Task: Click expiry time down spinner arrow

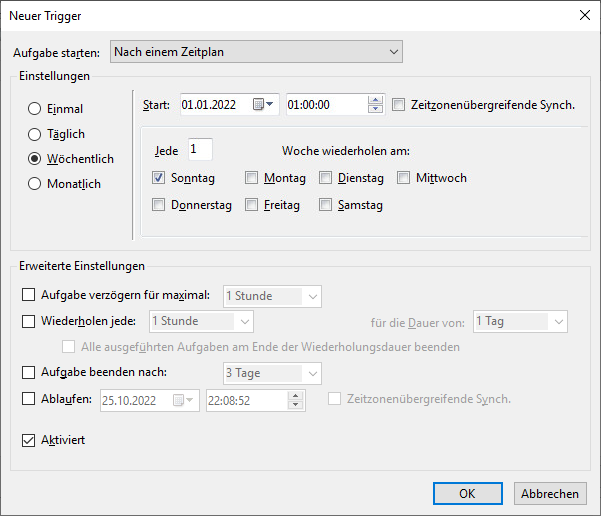Action: click(295, 405)
